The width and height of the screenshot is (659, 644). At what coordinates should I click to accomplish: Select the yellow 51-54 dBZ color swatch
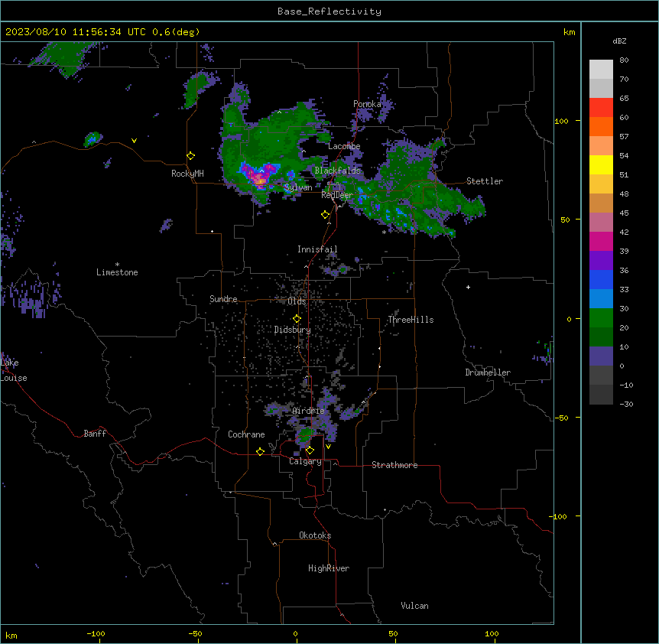pyautogui.click(x=601, y=164)
